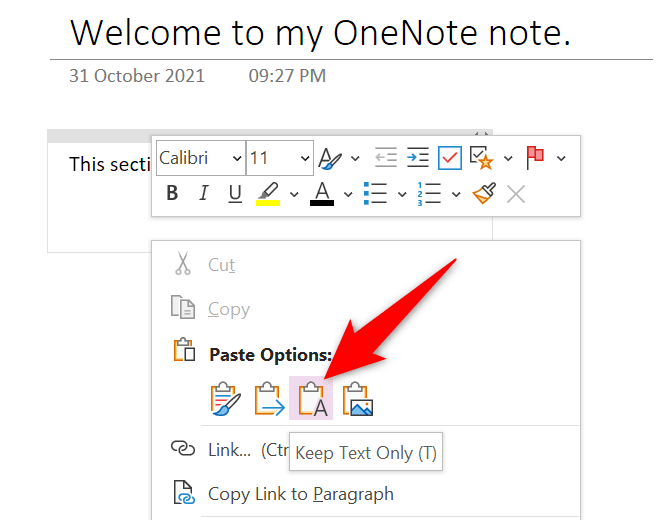Expand the bullet styles dropdown
Viewport: 663px width, 520px height.
point(402,194)
